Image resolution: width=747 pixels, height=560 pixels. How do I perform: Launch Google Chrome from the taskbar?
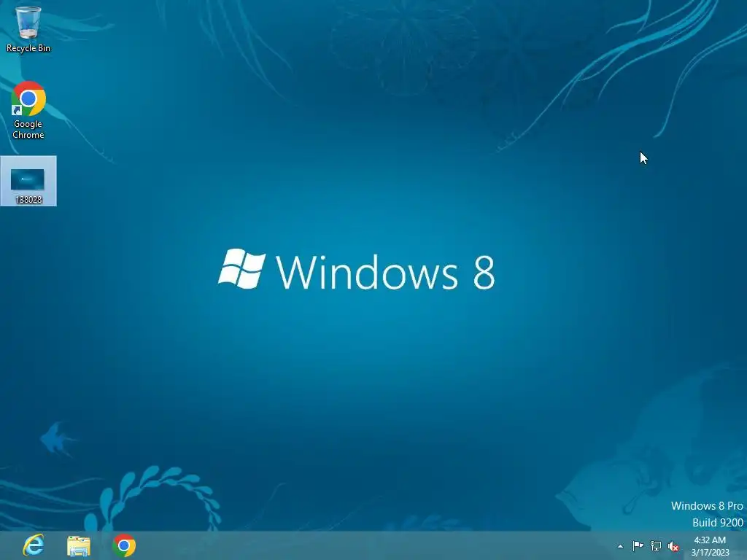click(124, 545)
